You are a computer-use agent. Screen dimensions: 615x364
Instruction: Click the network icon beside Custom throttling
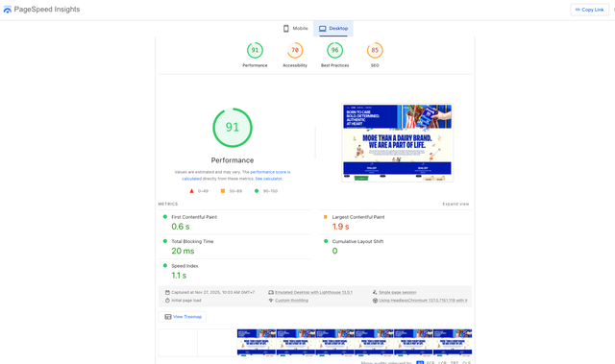[x=271, y=301]
